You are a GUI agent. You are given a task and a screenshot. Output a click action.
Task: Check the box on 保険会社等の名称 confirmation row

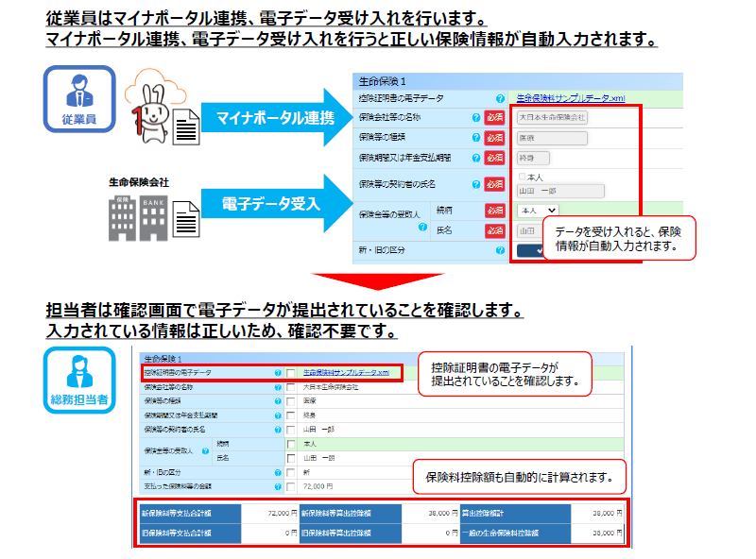[291, 387]
